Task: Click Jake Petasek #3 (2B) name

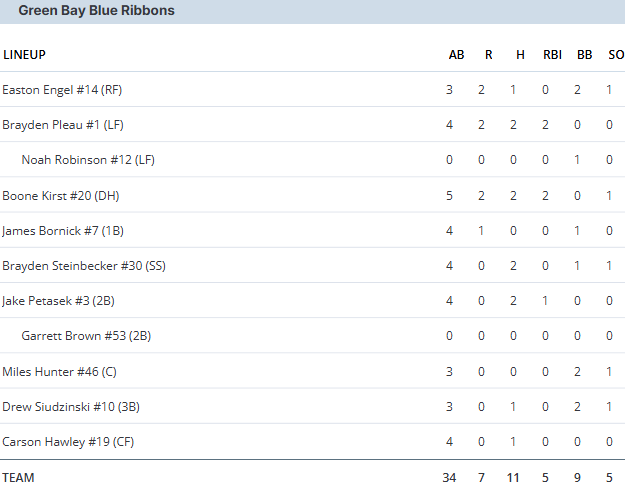Action: click(58, 301)
